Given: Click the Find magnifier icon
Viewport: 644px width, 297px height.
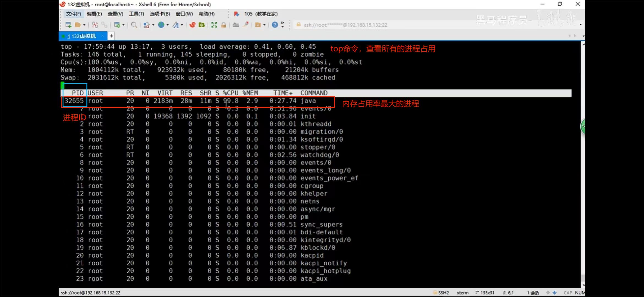Looking at the screenshot, I should [134, 25].
